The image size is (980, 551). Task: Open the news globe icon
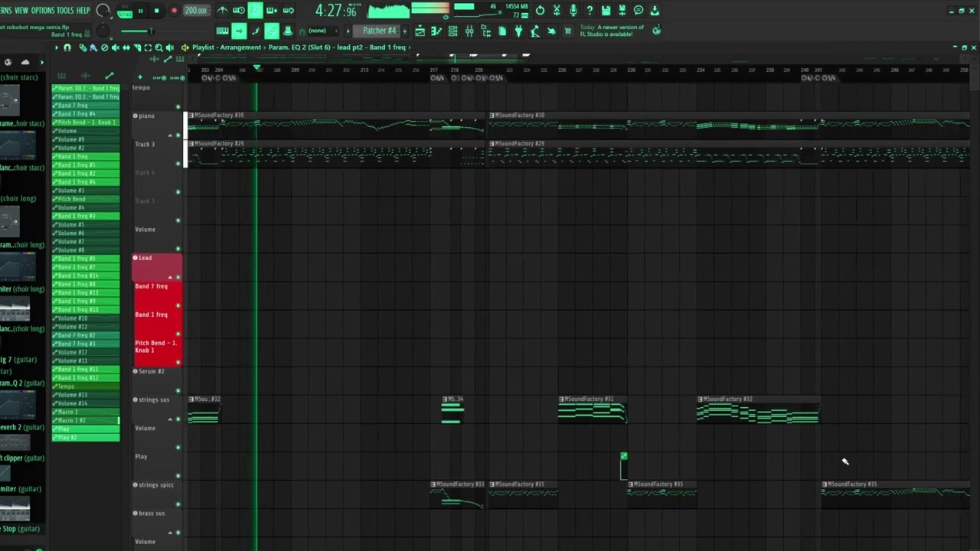[x=656, y=31]
